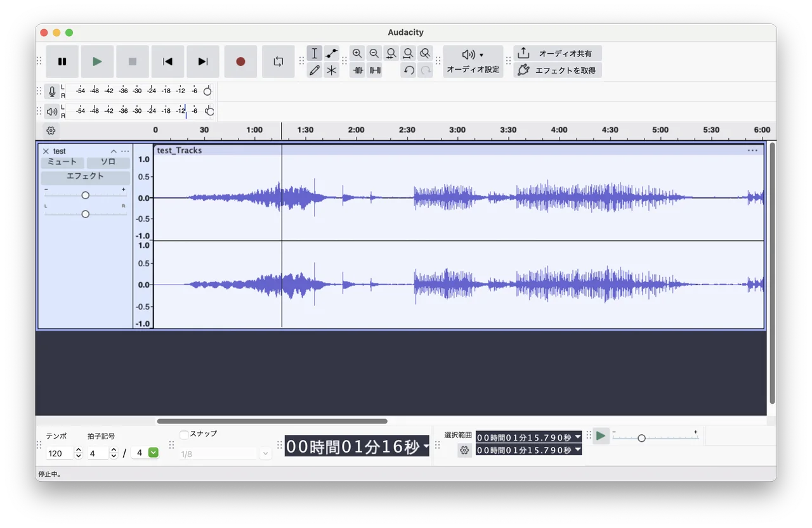Click the オーディオ共有 button
812x528 pixels.
coord(557,53)
